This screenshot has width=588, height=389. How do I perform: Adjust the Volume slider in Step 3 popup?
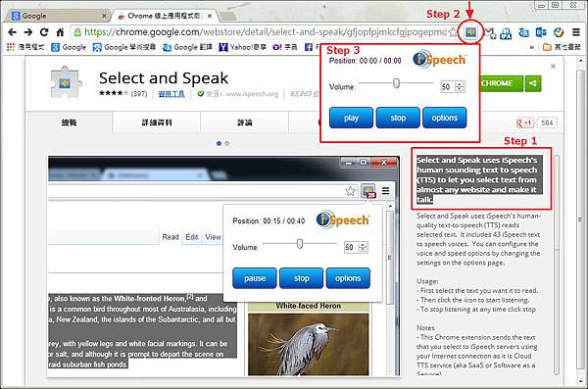[396, 83]
